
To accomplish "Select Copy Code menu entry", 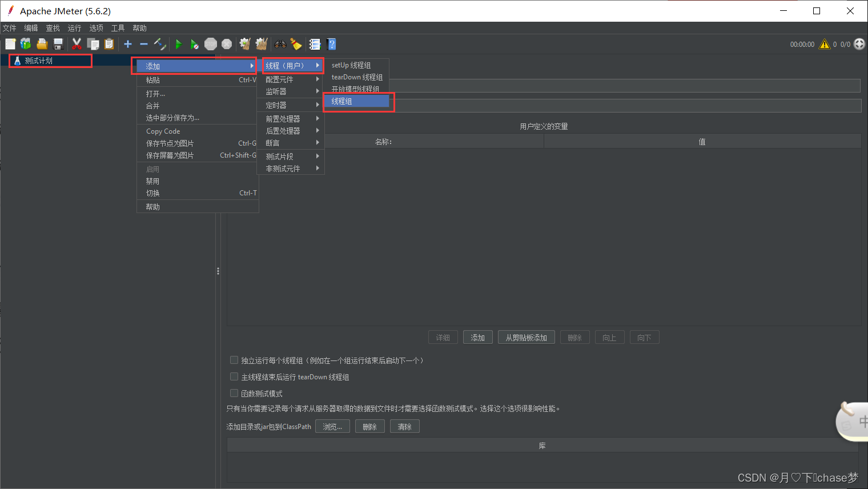I will tap(198, 131).
